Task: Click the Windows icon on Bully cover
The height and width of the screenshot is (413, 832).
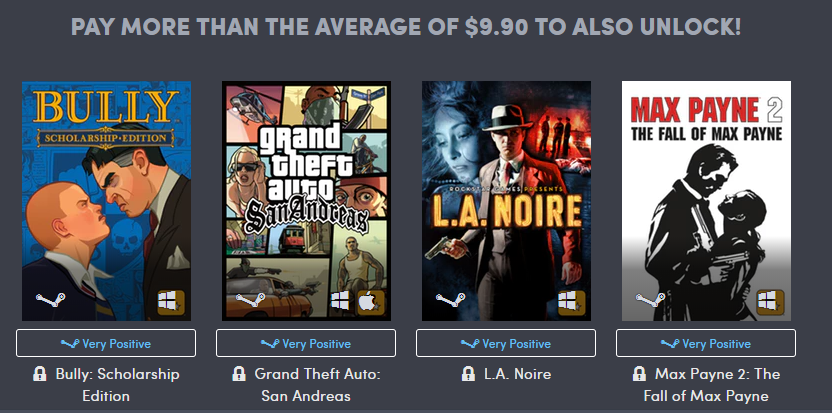Action: (x=171, y=303)
